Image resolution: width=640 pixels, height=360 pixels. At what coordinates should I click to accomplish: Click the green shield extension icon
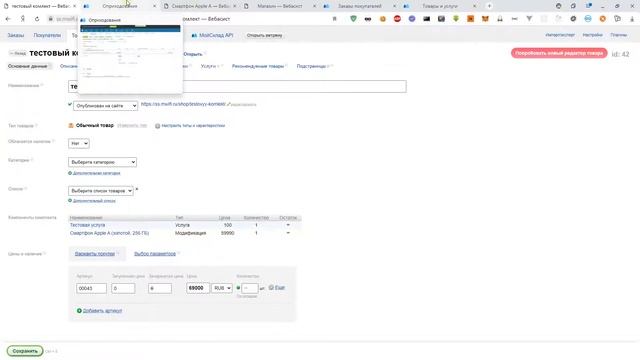pos(353,19)
